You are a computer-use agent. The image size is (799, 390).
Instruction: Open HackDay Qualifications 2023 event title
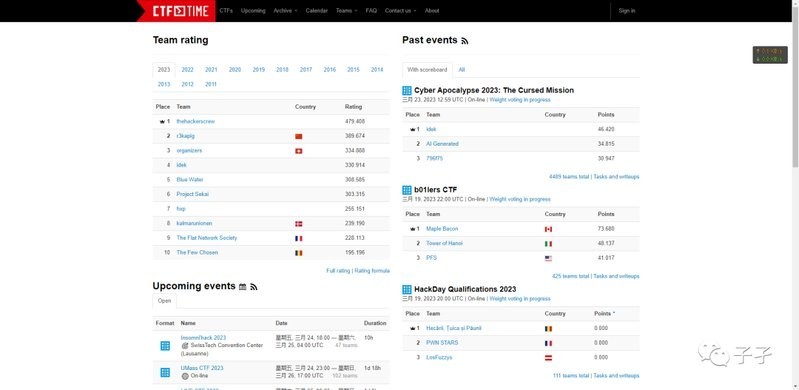pyautogui.click(x=465, y=290)
